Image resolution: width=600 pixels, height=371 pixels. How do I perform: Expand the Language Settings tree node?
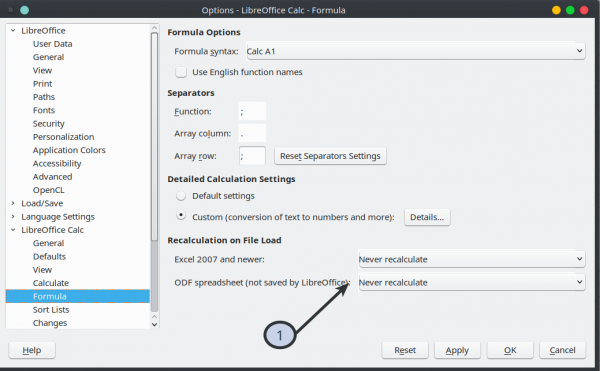(13, 216)
